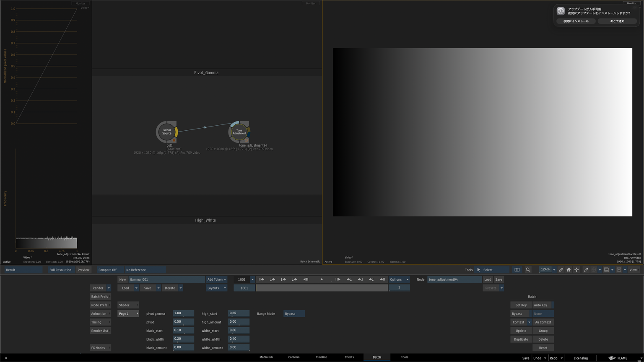The height and width of the screenshot is (362, 644).
Task: Jump to the in mark
Action: pyautogui.click(x=283, y=279)
